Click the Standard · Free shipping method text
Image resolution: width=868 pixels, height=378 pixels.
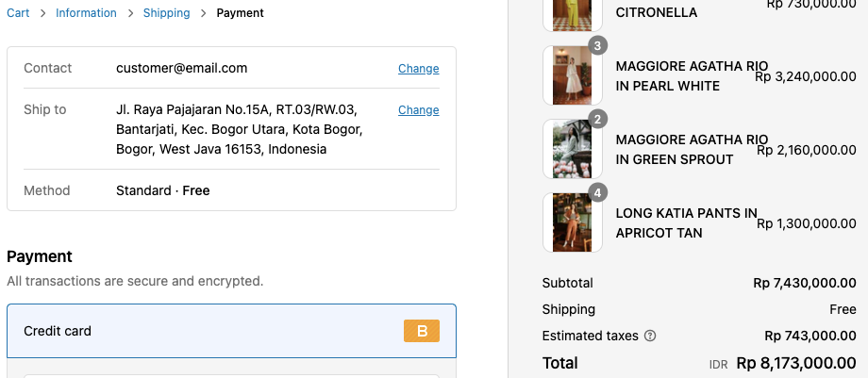pos(162,190)
